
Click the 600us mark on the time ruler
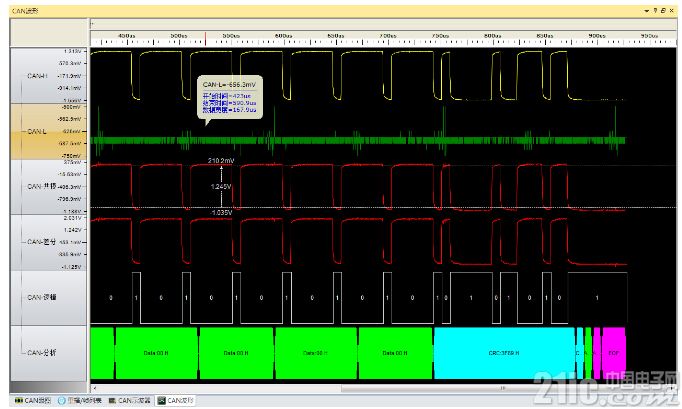tap(283, 36)
